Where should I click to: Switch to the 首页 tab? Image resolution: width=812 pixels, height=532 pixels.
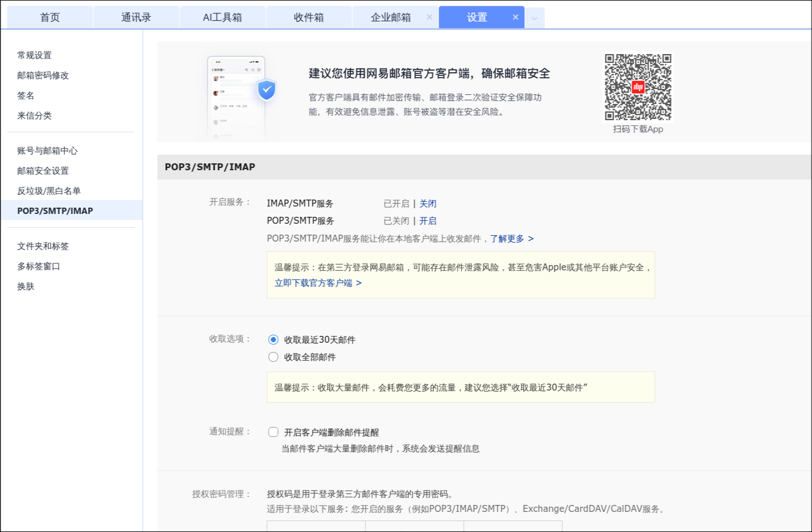point(49,17)
